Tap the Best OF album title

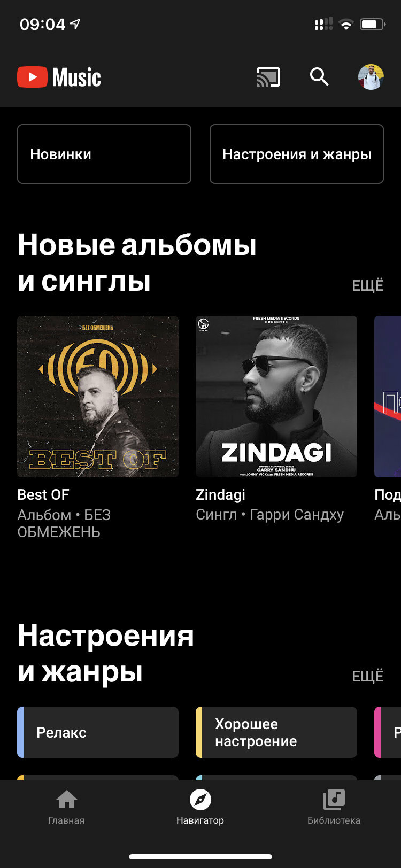pyautogui.click(x=43, y=495)
